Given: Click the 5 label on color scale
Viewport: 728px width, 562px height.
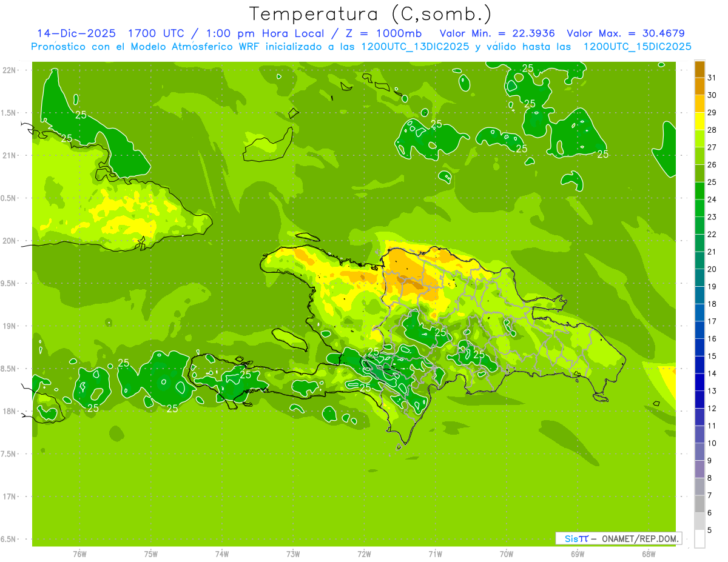Looking at the screenshot, I should 710,530.
